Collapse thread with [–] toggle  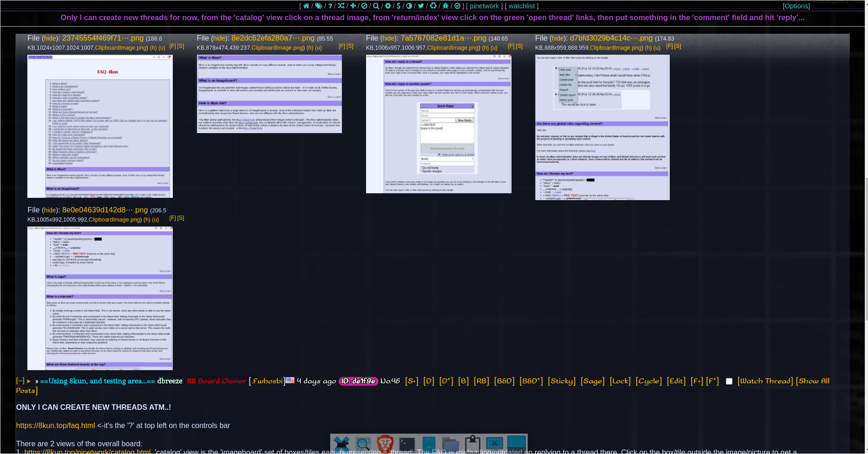(20, 381)
